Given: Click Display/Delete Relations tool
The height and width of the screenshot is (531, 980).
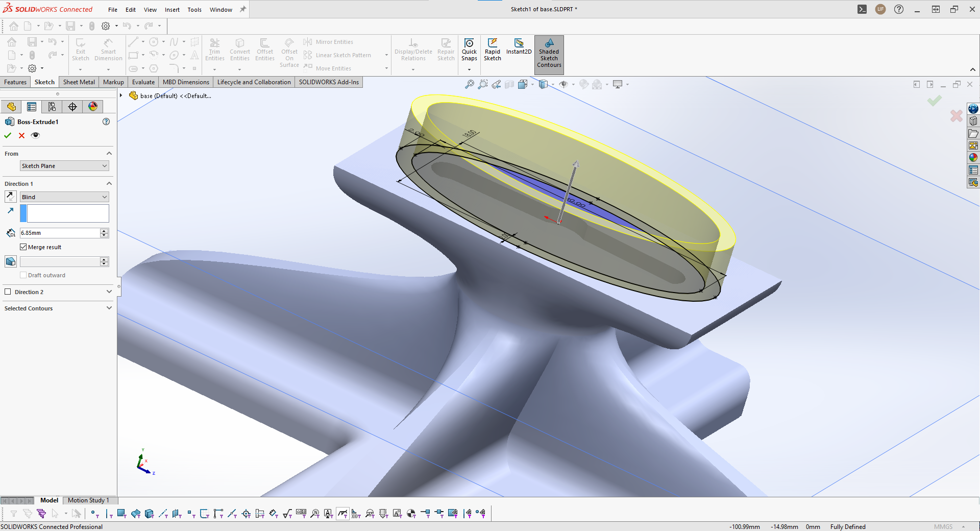Looking at the screenshot, I should (x=413, y=50).
